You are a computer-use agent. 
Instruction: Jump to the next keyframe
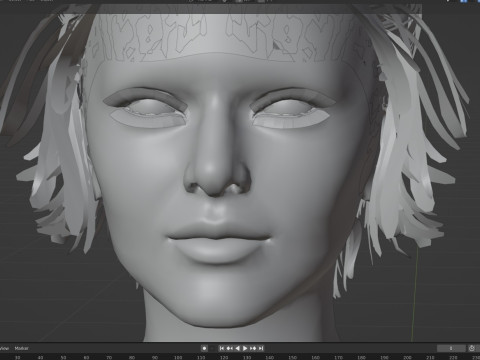tap(253, 348)
